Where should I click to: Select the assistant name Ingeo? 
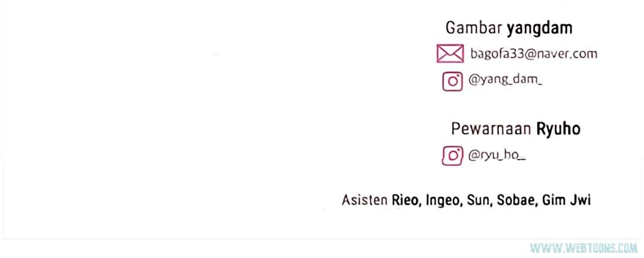(443, 200)
